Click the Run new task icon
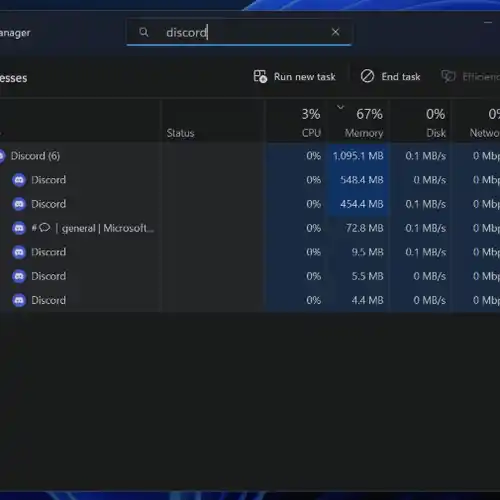This screenshot has width=500, height=500. (260, 76)
